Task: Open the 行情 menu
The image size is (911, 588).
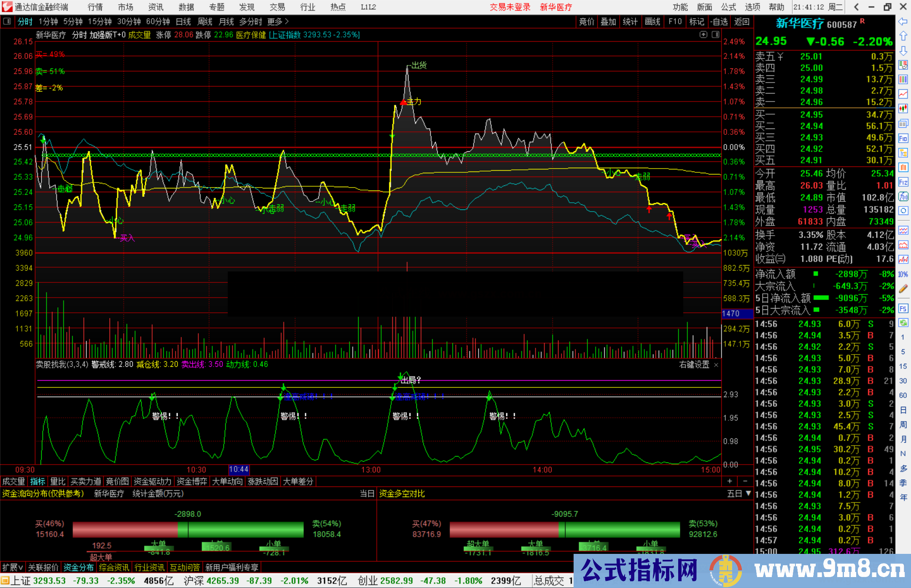Action: click(95, 7)
